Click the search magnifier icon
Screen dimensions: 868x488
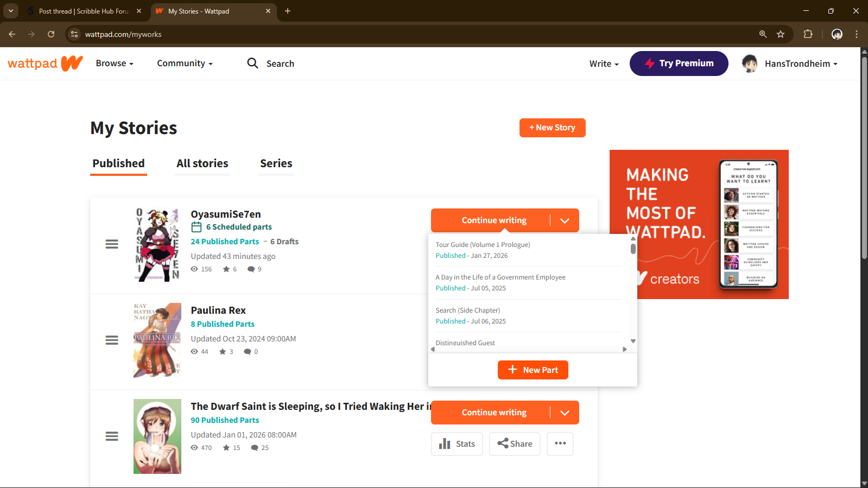[252, 64]
